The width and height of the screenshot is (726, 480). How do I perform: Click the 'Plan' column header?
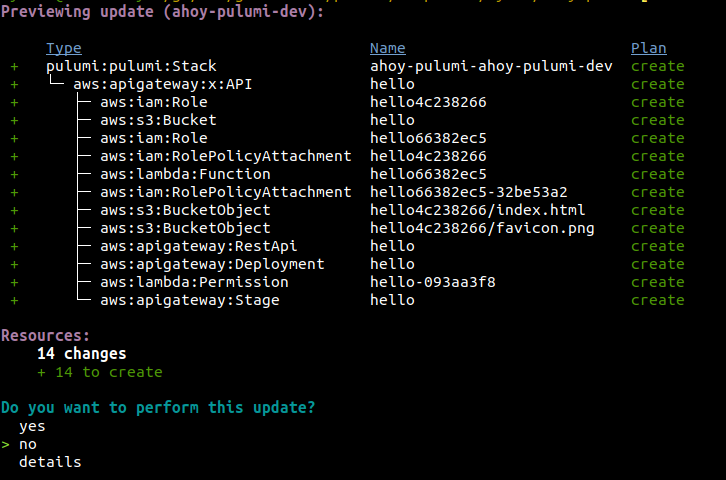[649, 48]
